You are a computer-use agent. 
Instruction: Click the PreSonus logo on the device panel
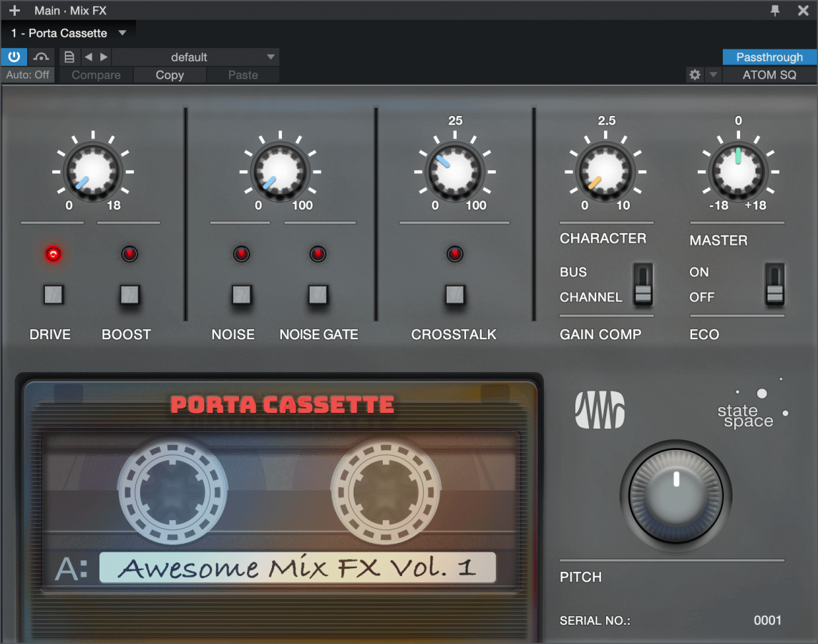point(599,410)
